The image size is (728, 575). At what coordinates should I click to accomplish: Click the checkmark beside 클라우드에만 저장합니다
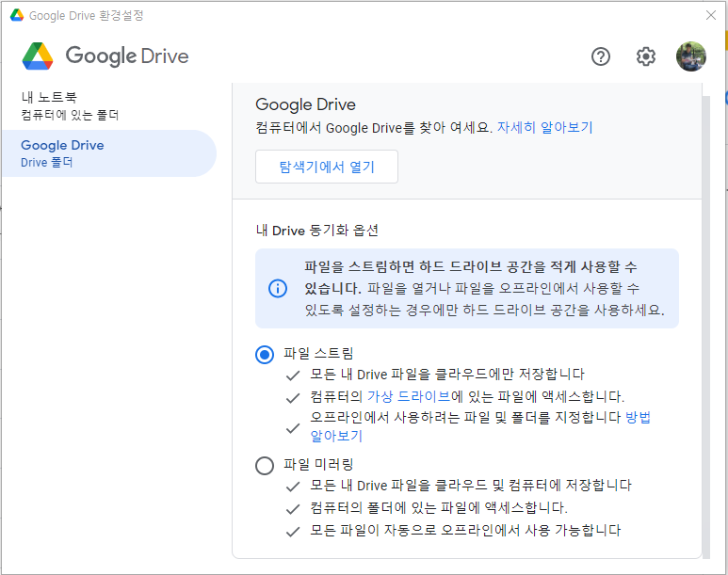[293, 375]
